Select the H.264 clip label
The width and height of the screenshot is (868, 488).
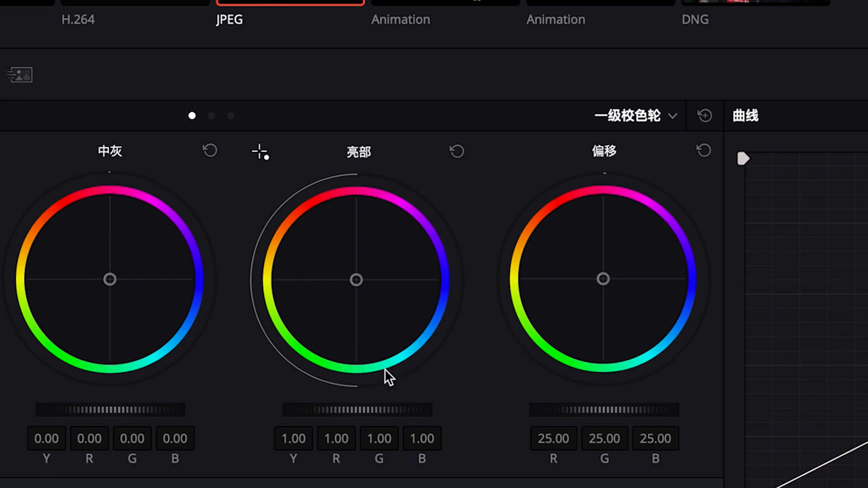pyautogui.click(x=78, y=19)
